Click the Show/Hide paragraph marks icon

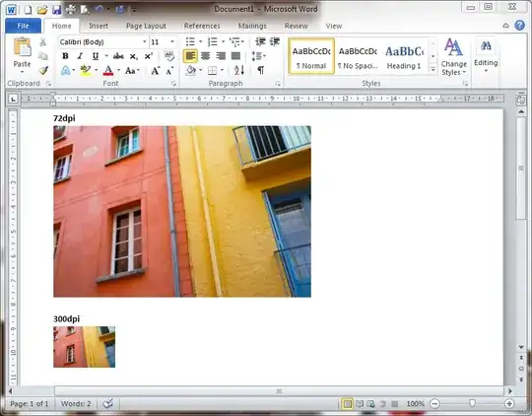point(260,70)
